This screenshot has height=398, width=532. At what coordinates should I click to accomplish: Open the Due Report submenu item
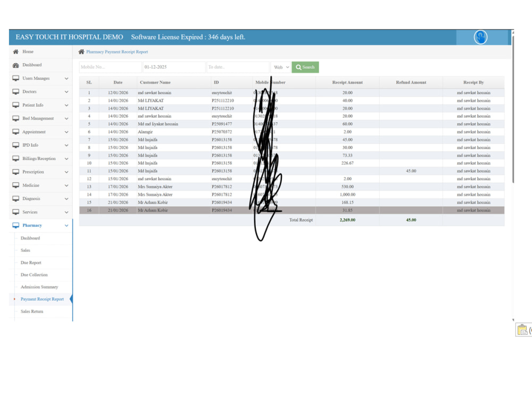[31, 262]
